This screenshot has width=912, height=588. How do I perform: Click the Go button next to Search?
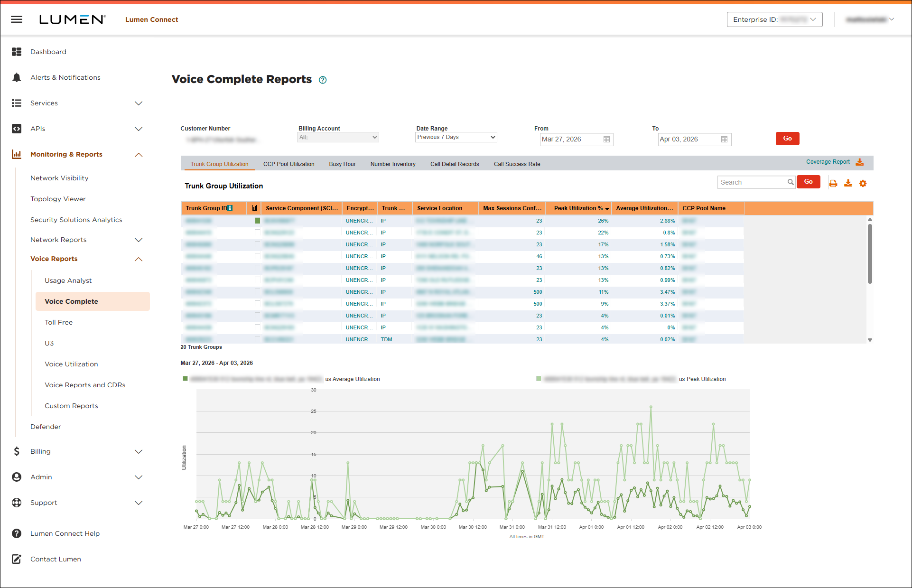tap(809, 182)
